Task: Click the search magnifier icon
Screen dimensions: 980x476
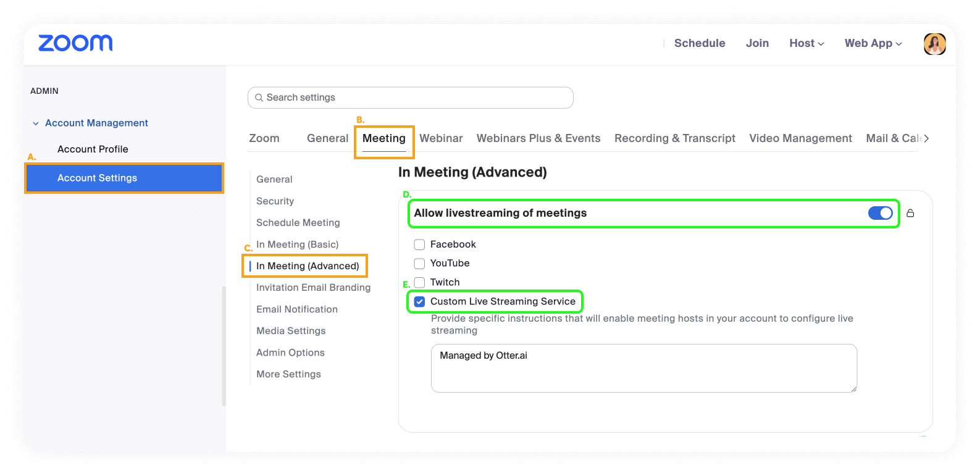Action: pyautogui.click(x=259, y=98)
